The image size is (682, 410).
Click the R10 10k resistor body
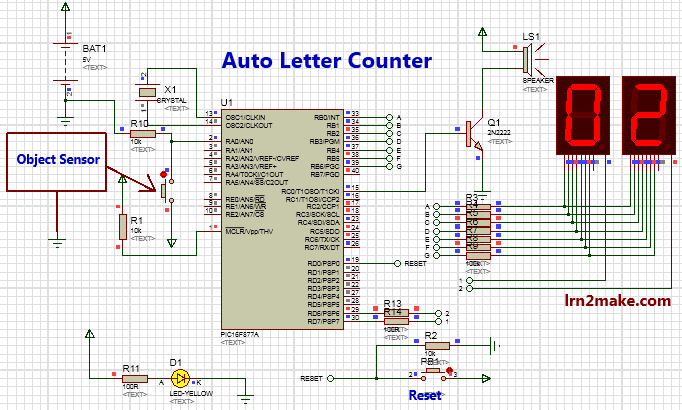click(x=143, y=133)
